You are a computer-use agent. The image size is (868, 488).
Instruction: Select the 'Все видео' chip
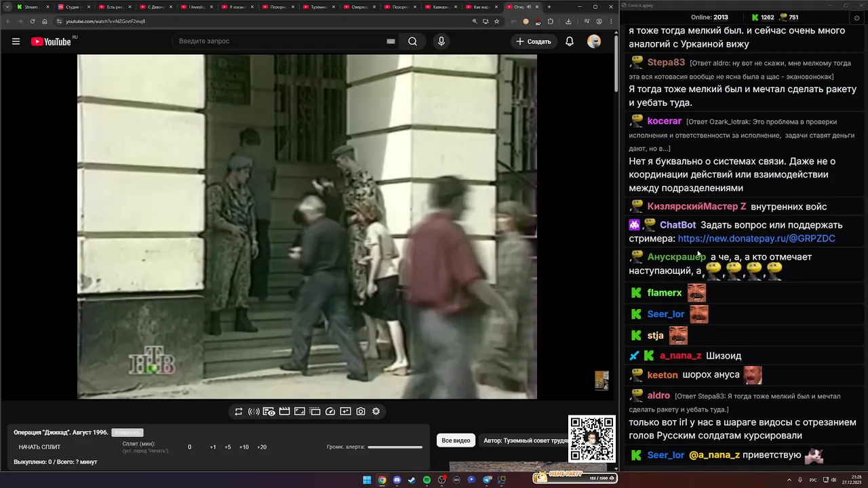pos(456,441)
